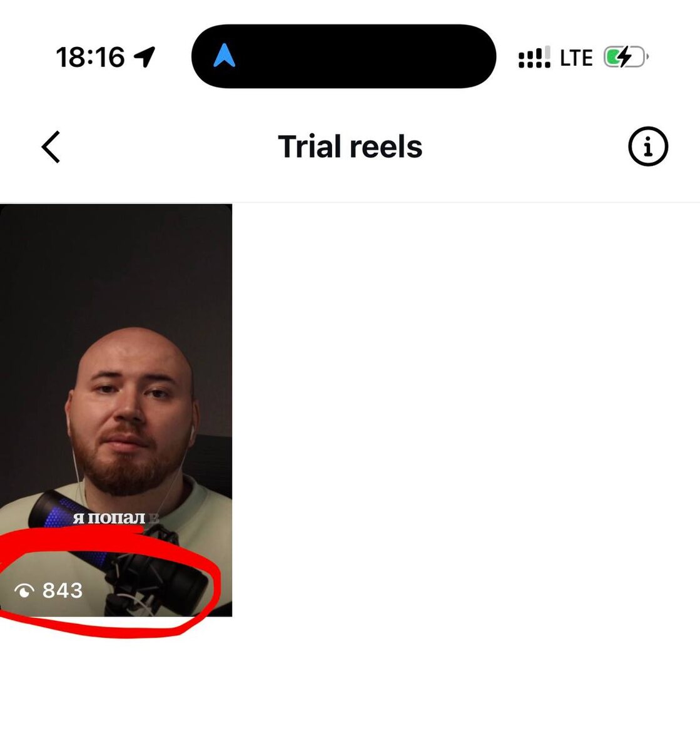The width and height of the screenshot is (700, 751).
Task: Tap the dark background of the reel
Action: click(116, 269)
